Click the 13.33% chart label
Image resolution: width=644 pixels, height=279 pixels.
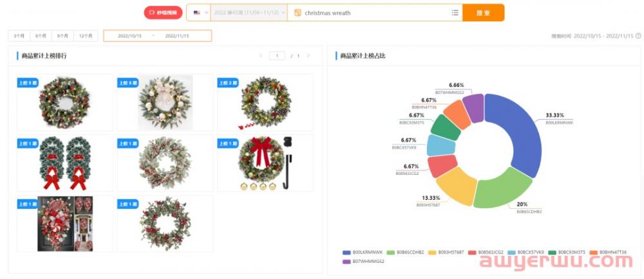pyautogui.click(x=431, y=197)
